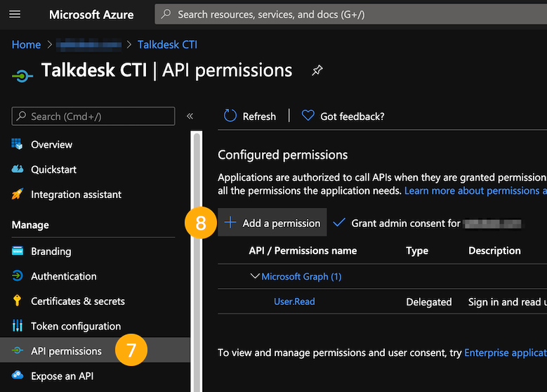Click Configured permissions heading

[x=282, y=155]
